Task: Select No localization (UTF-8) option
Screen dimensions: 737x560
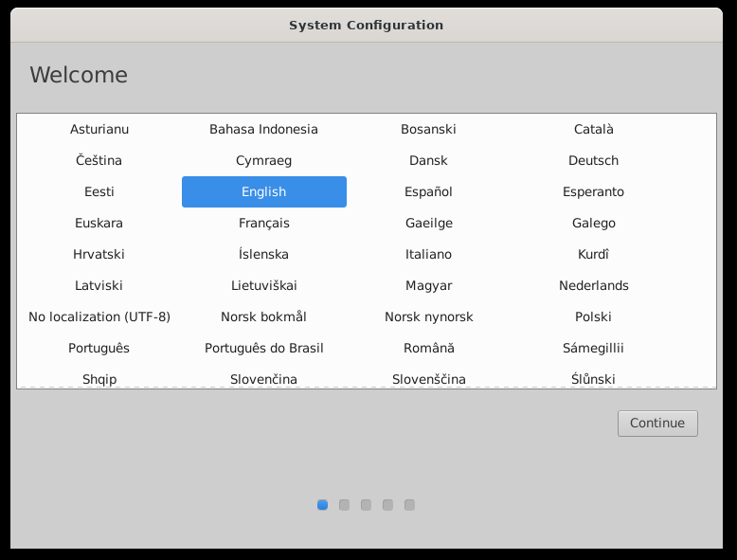Action: click(x=99, y=316)
